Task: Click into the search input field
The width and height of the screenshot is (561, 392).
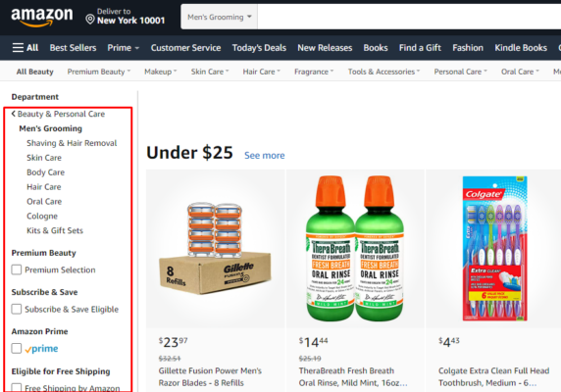Action: click(409, 17)
